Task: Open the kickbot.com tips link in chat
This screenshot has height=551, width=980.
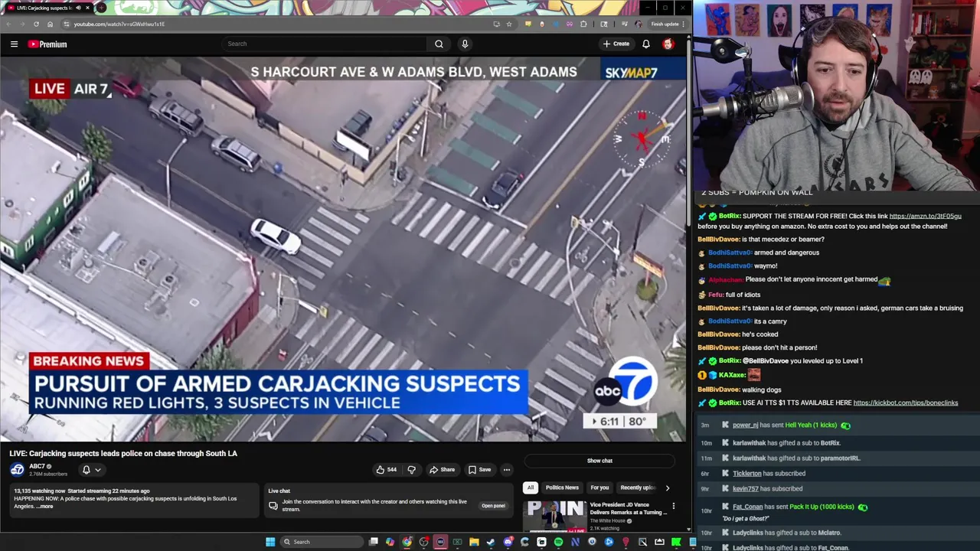Action: click(906, 403)
